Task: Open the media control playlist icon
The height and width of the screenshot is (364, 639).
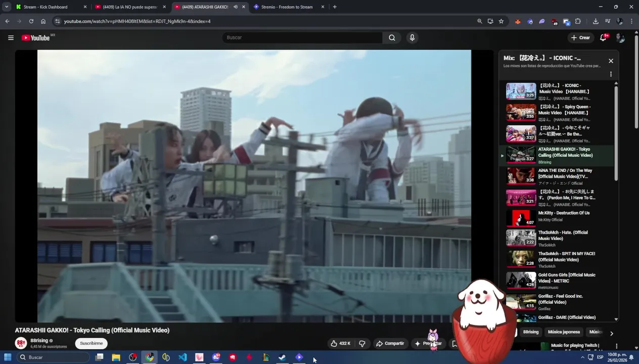Action: pos(608,21)
